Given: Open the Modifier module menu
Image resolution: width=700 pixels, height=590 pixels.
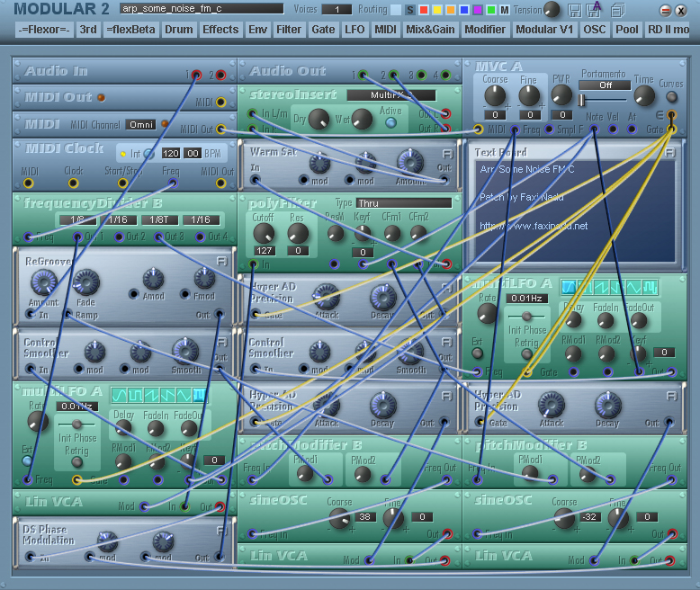Looking at the screenshot, I should pyautogui.click(x=485, y=30).
